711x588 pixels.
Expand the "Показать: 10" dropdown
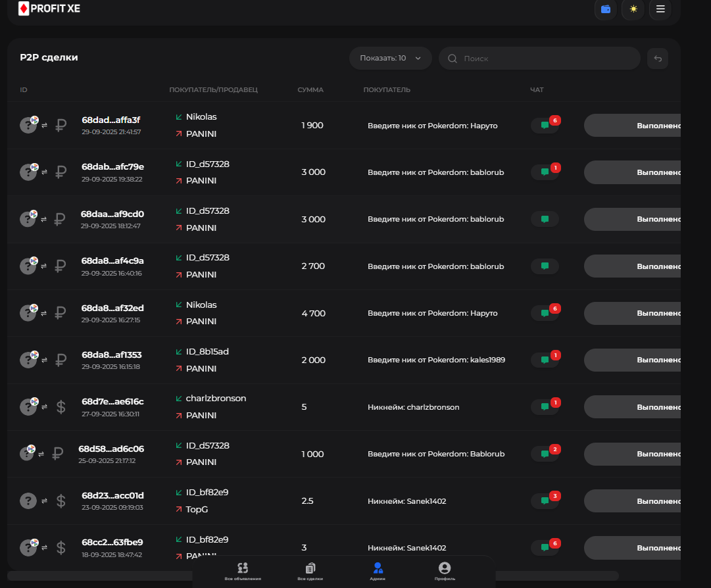pyautogui.click(x=390, y=59)
